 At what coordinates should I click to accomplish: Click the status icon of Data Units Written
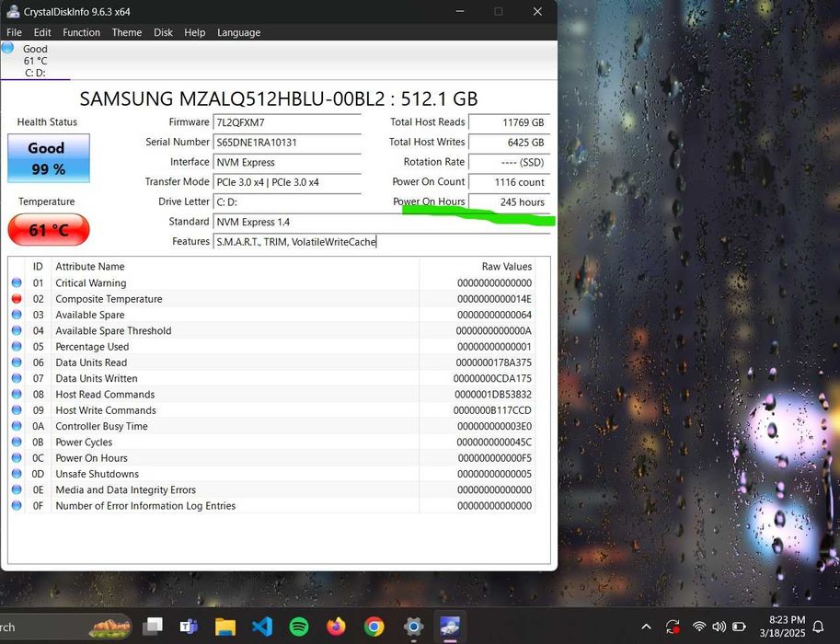click(x=17, y=378)
